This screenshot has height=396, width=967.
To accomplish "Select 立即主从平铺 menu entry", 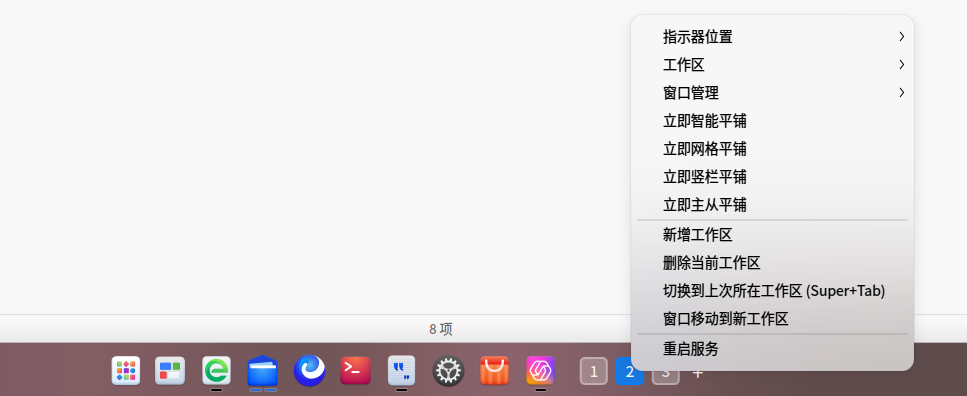I will 772,205.
